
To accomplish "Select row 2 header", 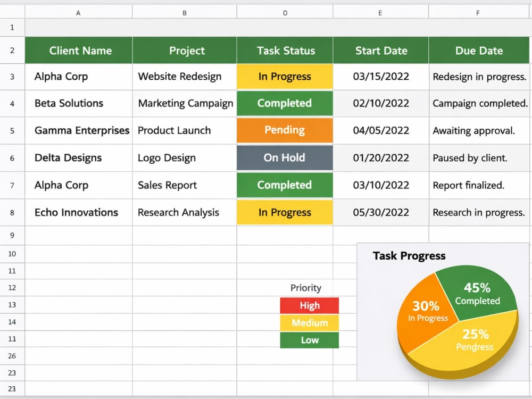I will [12, 50].
